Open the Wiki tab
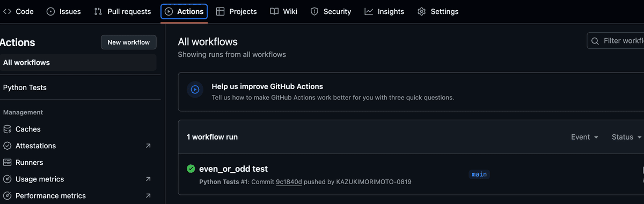This screenshot has width=644, height=204. click(x=283, y=11)
